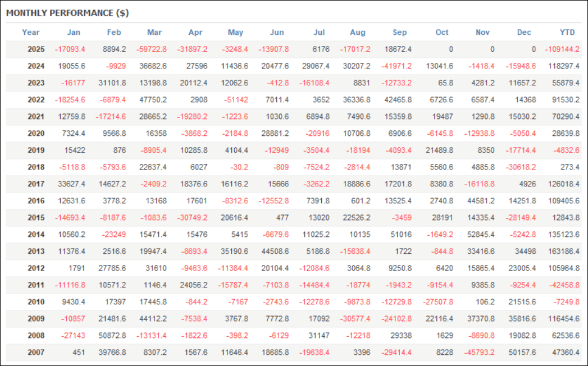Image resolution: width=588 pixels, height=366 pixels.
Task: Click the 2025 Mar value -59722.8
Action: tap(151, 49)
